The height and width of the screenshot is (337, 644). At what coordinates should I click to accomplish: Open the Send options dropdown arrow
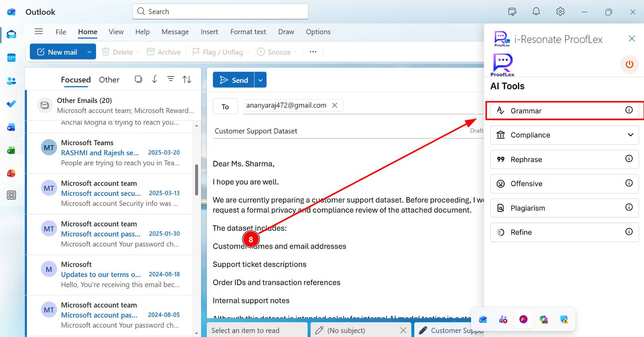(x=260, y=80)
